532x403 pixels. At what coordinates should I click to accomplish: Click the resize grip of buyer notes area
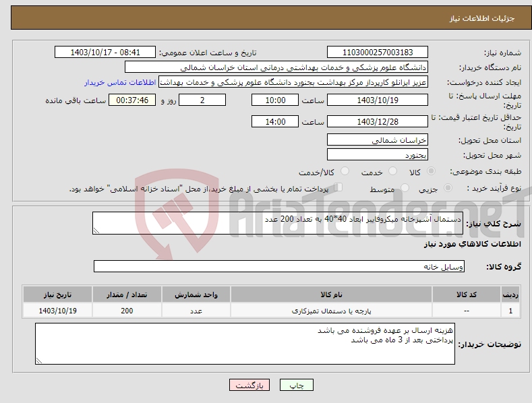[39, 361]
